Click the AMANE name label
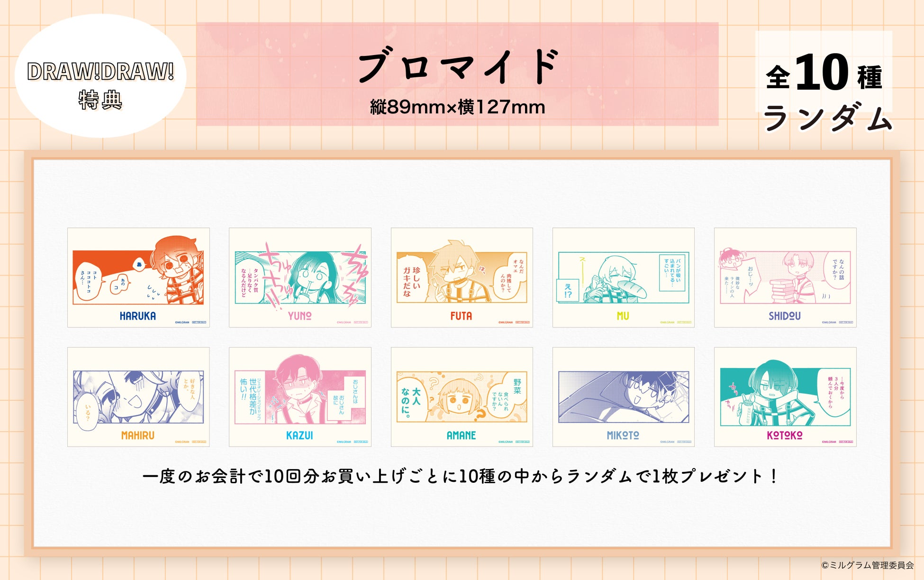The height and width of the screenshot is (580, 924). [462, 435]
